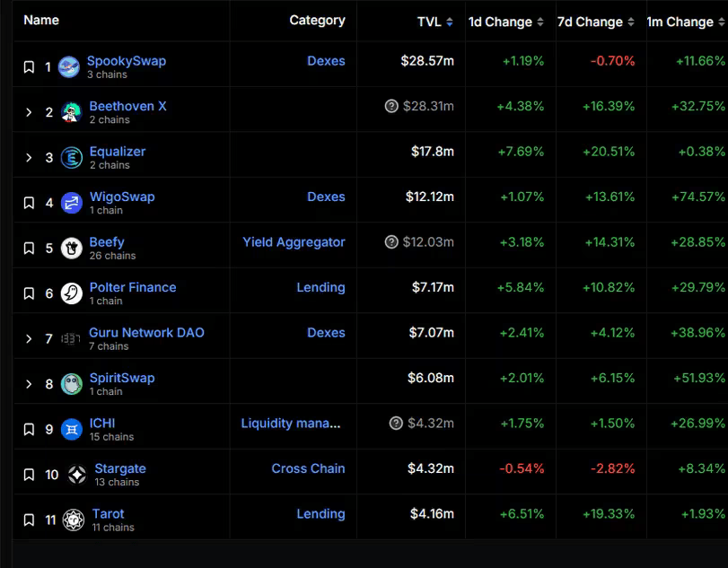The height and width of the screenshot is (568, 728).
Task: Bookmark the WigoSwap protocol
Action: click(x=29, y=203)
